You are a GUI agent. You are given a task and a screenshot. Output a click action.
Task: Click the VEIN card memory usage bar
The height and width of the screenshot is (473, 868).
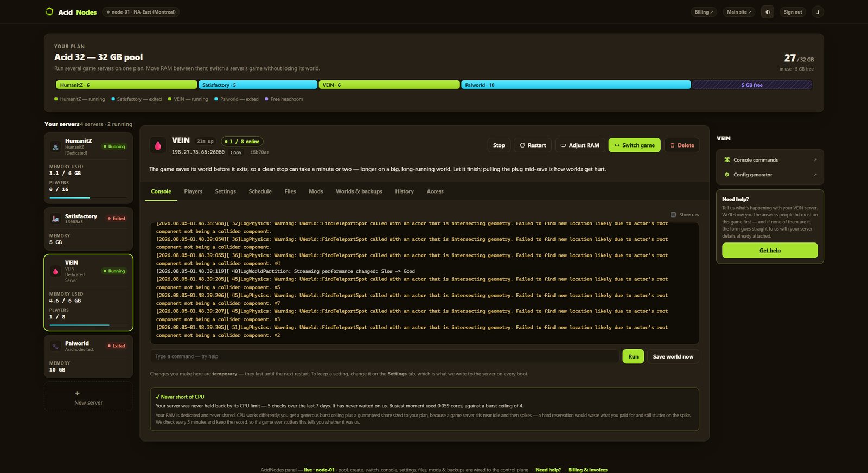click(x=88, y=325)
